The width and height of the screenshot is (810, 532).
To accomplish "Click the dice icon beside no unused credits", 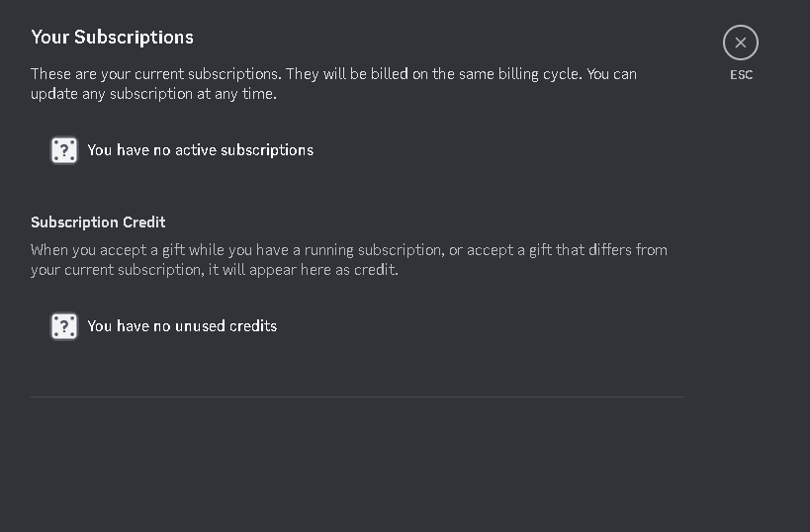I will point(64,326).
